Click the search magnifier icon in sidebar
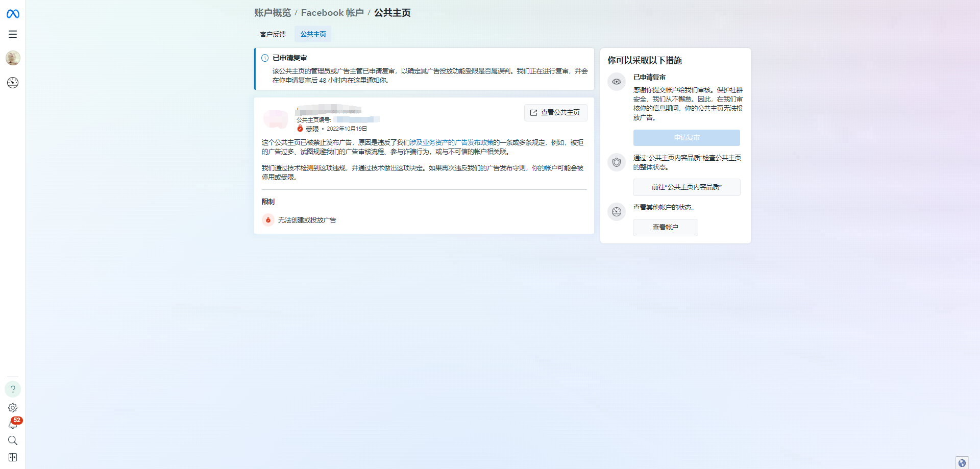The image size is (980, 469). click(13, 440)
